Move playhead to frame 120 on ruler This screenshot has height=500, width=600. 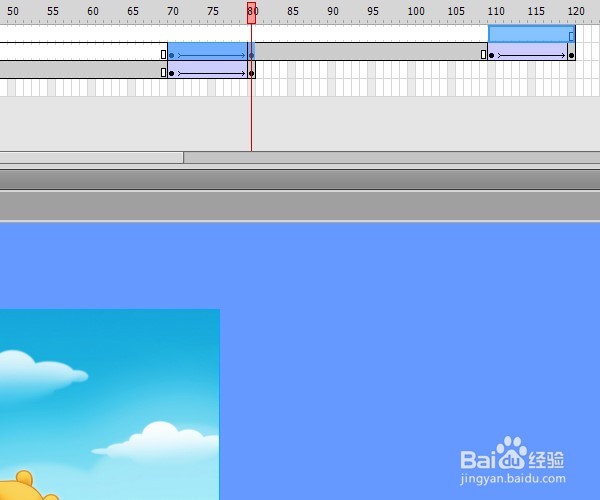pos(576,11)
